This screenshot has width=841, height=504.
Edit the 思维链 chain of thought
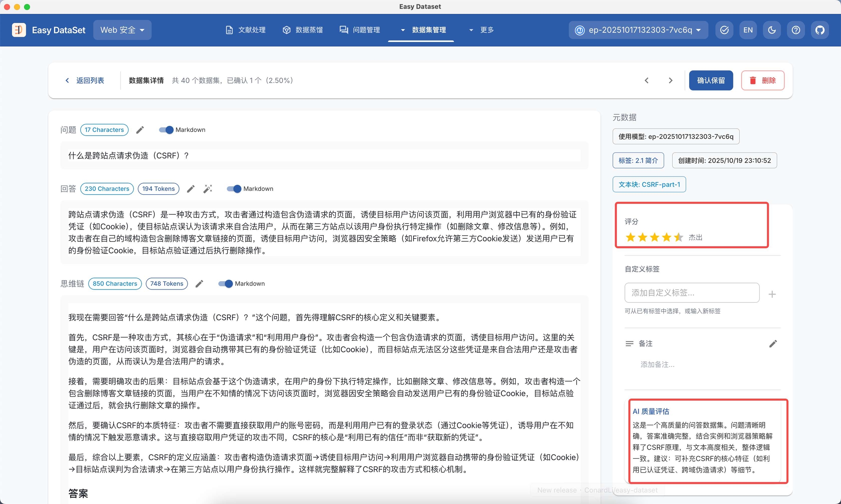(x=199, y=284)
